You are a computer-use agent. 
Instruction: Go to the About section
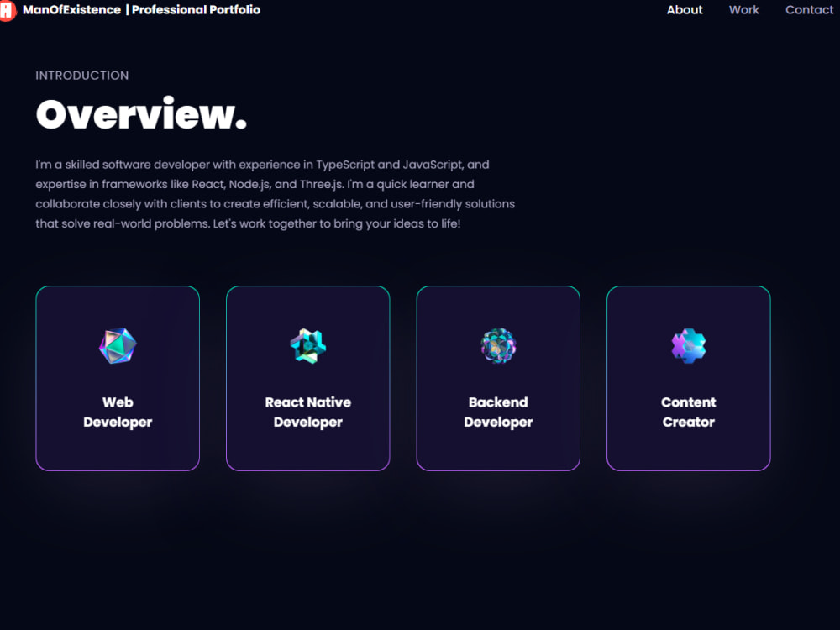point(684,10)
